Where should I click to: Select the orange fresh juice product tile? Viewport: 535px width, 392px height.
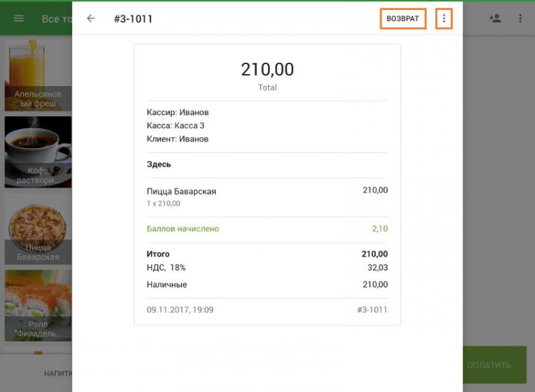[x=38, y=75]
